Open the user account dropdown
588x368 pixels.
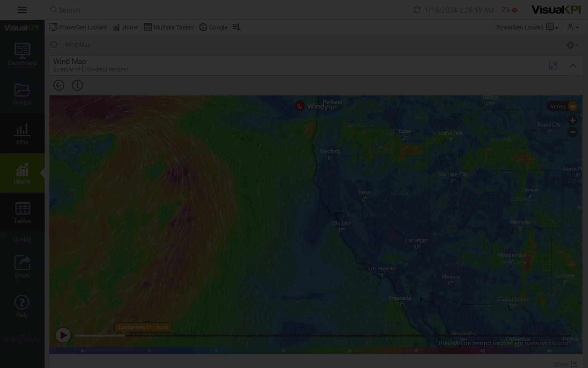pyautogui.click(x=573, y=27)
